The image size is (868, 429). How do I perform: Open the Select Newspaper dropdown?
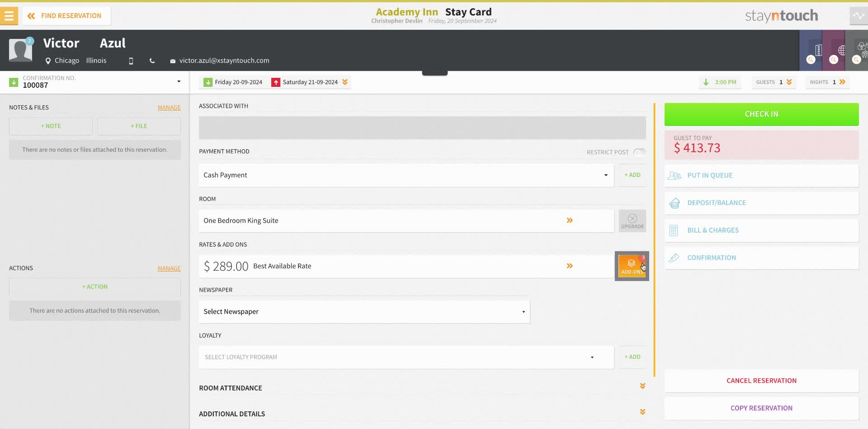coord(364,312)
